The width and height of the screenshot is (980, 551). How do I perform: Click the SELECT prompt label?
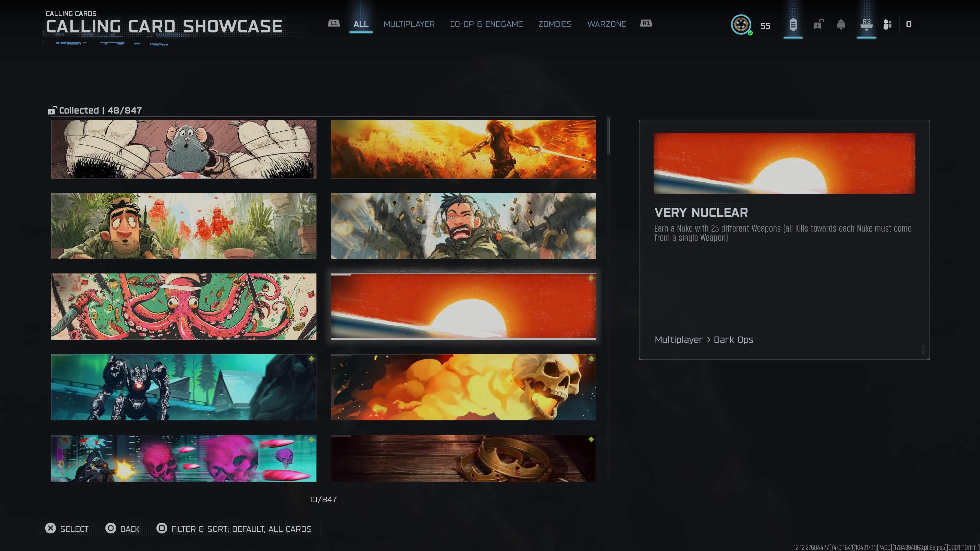[x=74, y=529]
